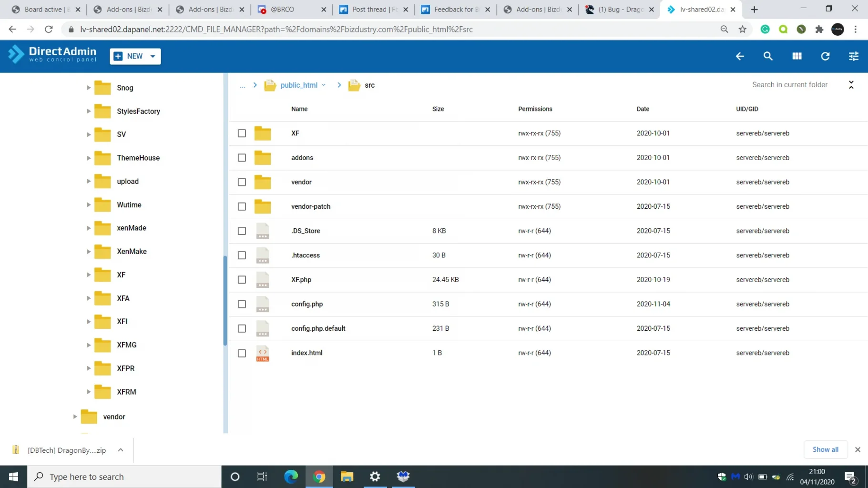Screen dimensions: 868x488
Task: Open the DirectAdmin search magnifier icon
Action: click(768, 56)
